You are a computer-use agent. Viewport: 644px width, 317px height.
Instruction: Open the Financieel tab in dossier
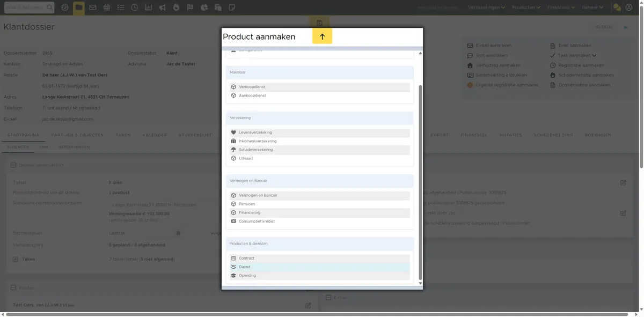pos(474,135)
